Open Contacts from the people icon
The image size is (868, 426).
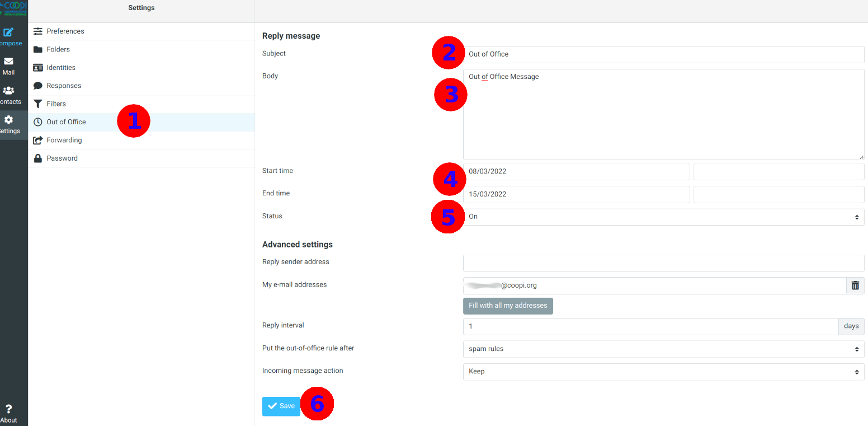[x=8, y=91]
